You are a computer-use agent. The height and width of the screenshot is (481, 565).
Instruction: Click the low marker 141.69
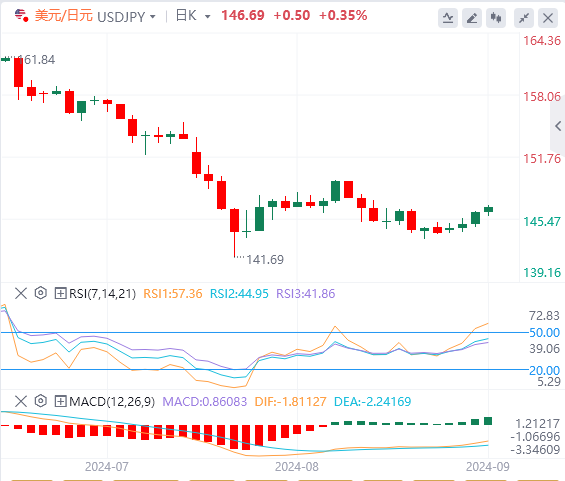point(265,260)
